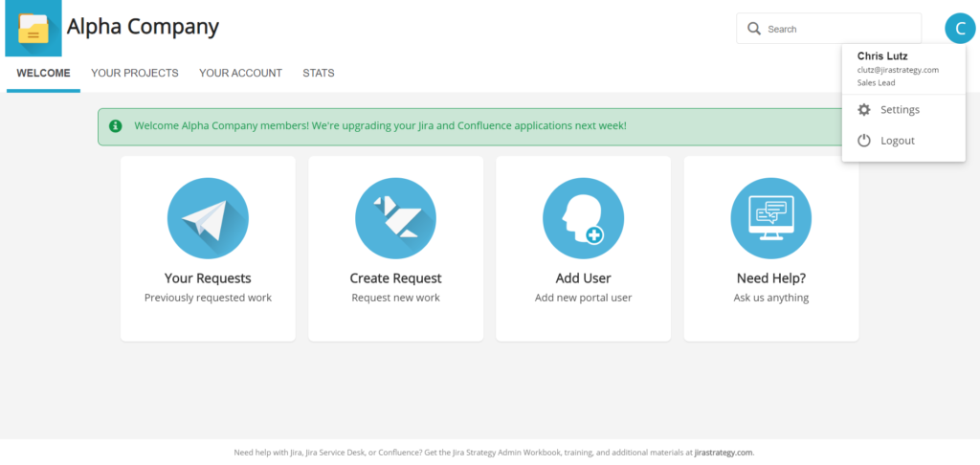Open the Your Requests card title
Screen dimensions: 980x465
[208, 278]
